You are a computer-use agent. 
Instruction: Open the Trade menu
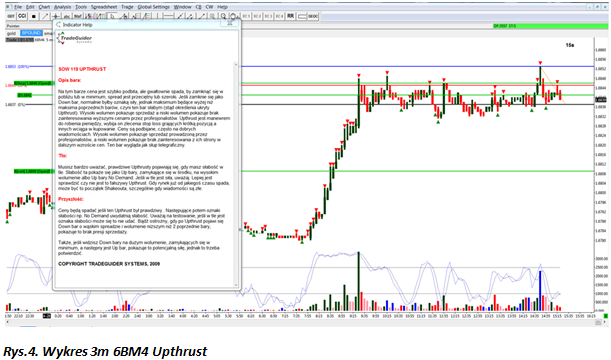click(127, 7)
